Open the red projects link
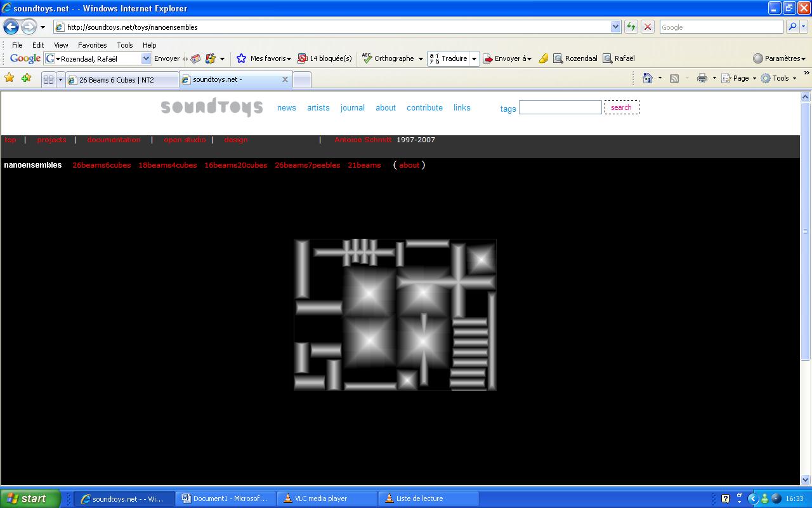The width and height of the screenshot is (812, 508). point(51,140)
